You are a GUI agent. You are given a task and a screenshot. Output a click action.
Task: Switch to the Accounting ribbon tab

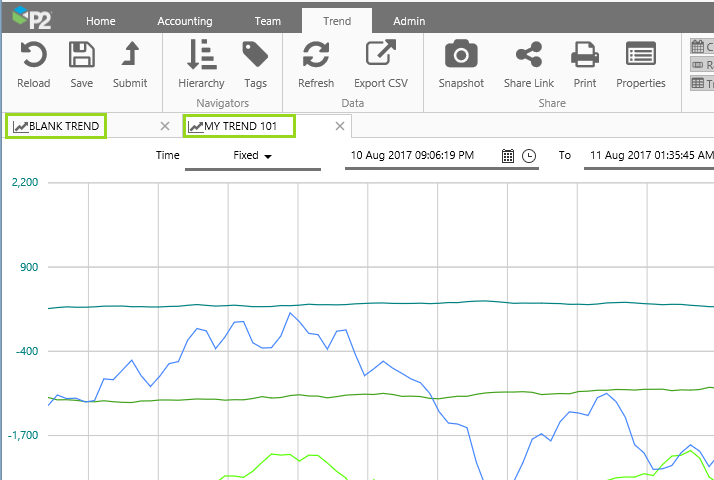(x=185, y=21)
